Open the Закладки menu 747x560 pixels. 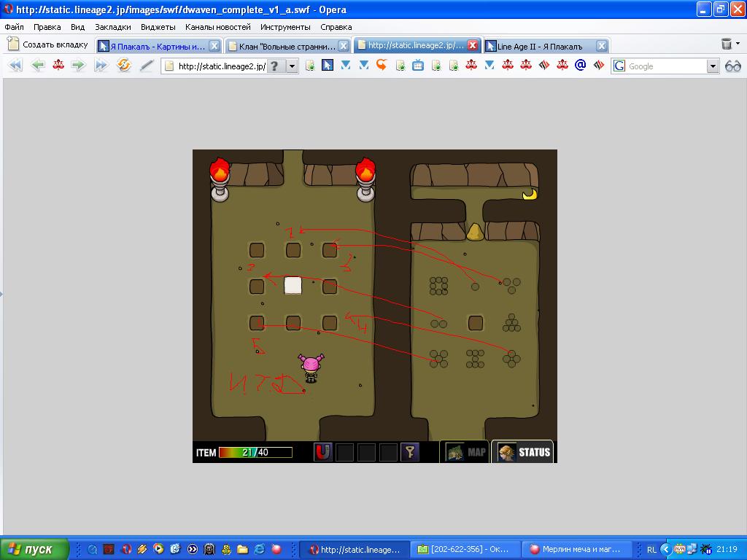(113, 27)
